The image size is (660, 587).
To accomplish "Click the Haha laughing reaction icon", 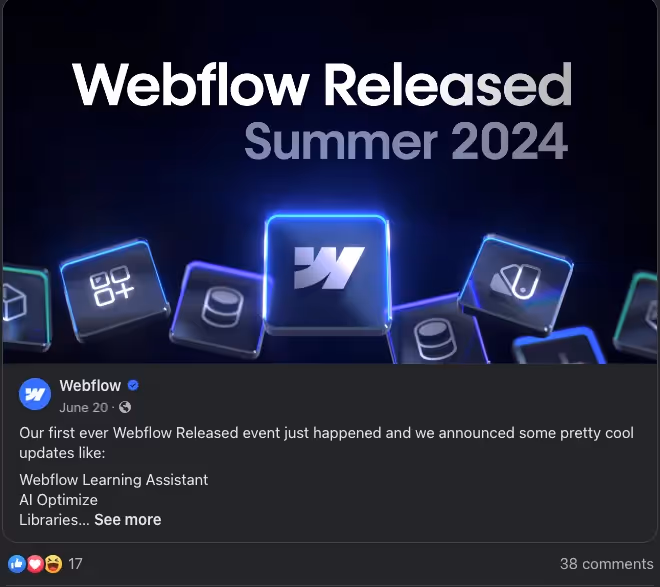I will click(x=53, y=563).
